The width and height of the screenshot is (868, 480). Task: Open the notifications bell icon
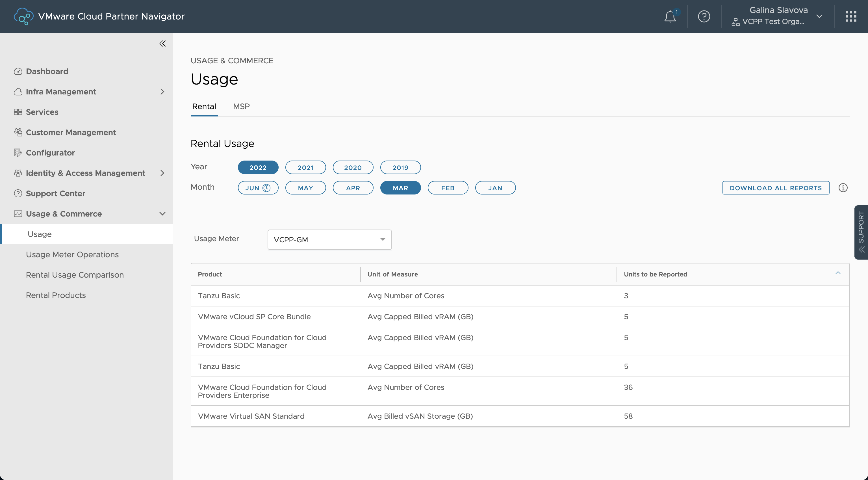tap(670, 16)
